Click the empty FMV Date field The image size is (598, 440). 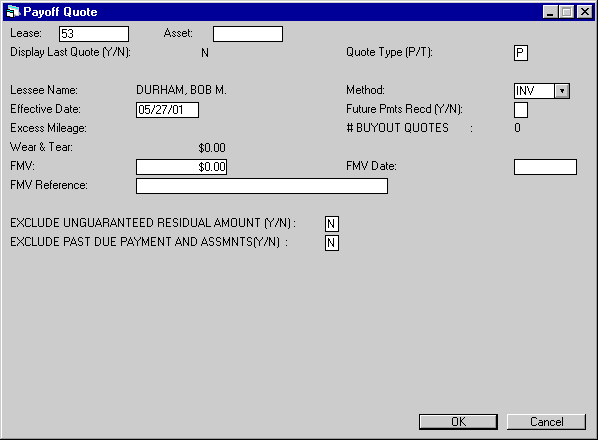(545, 167)
